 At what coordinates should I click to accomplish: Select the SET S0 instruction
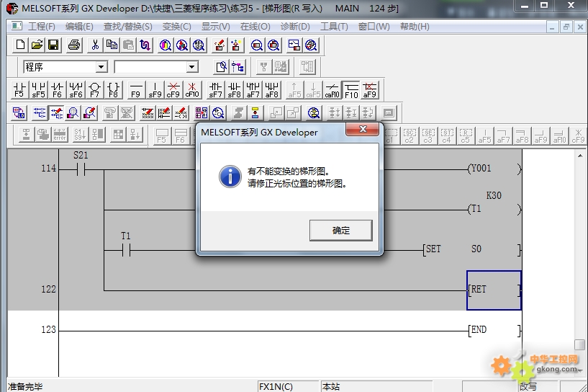[x=471, y=250]
